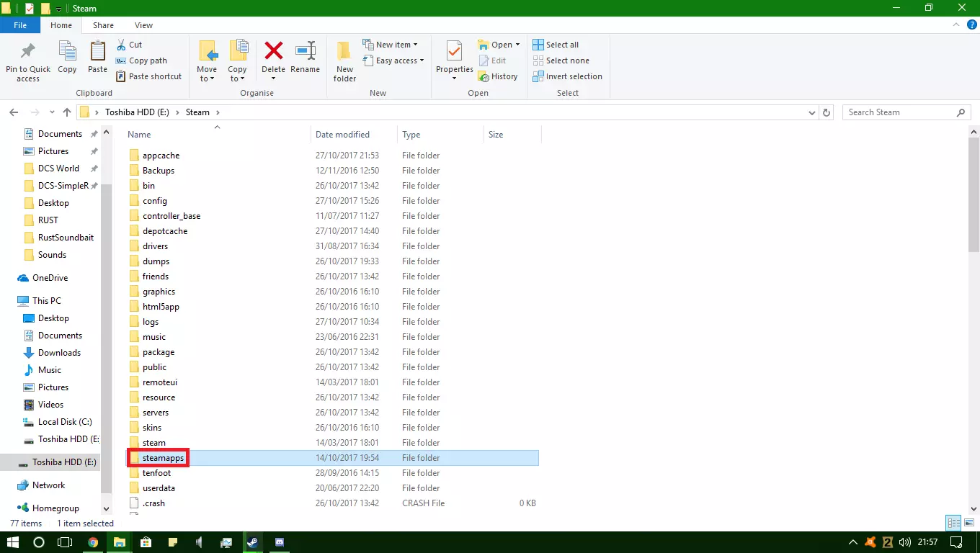Open Google Chrome from the taskbar
The image size is (980, 553).
[93, 542]
